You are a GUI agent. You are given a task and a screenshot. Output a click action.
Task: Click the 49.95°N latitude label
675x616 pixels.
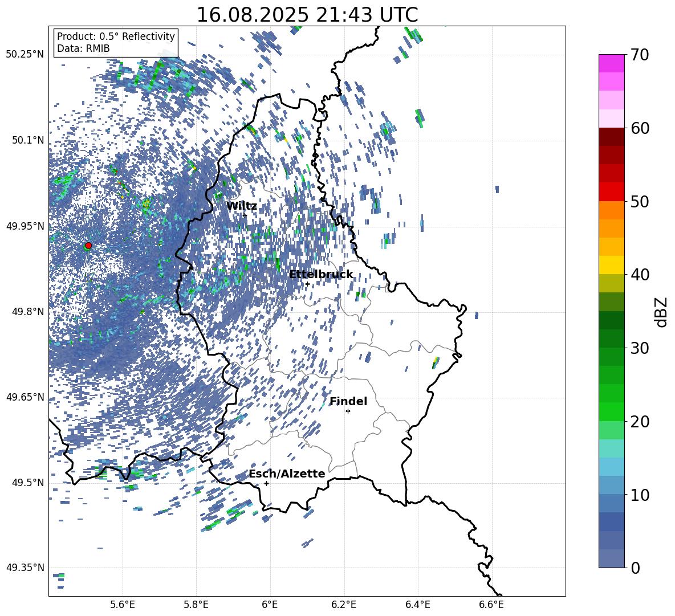25,226
